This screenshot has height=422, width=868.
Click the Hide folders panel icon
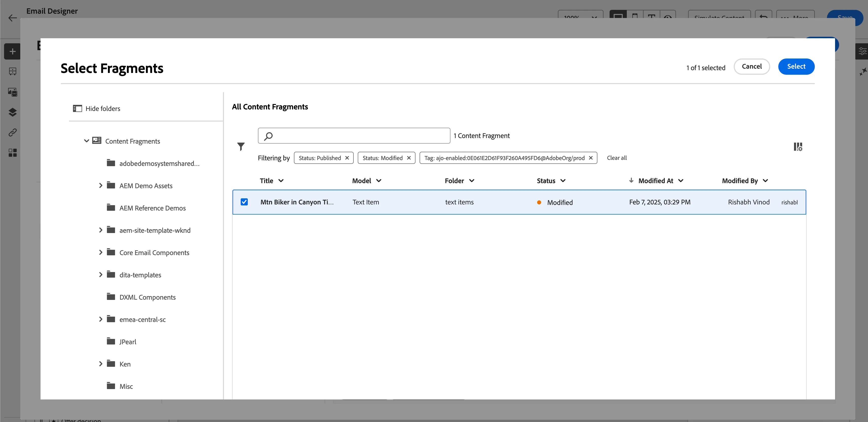(78, 108)
